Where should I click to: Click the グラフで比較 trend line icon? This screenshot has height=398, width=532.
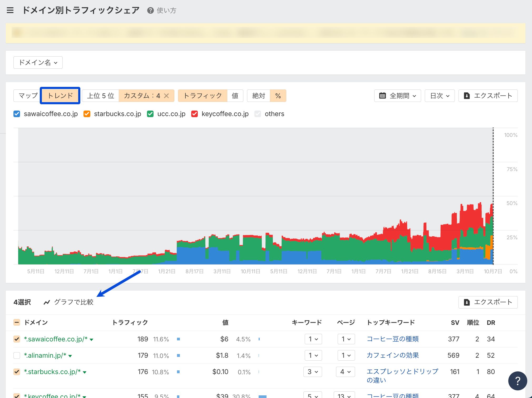click(x=47, y=302)
